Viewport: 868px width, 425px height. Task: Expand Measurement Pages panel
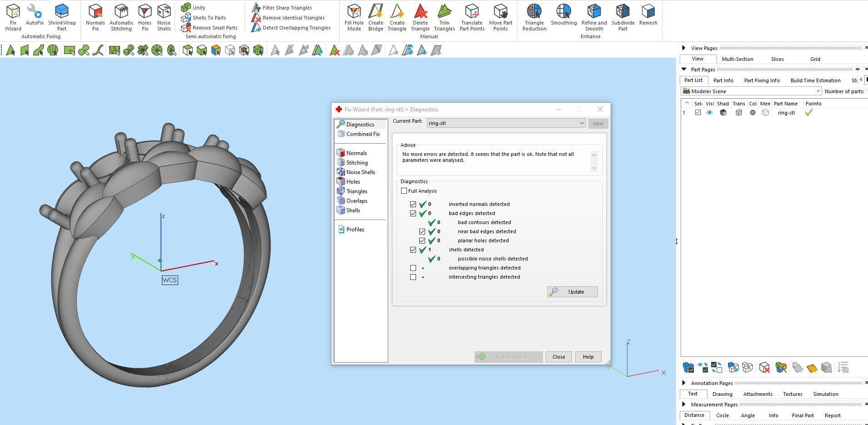coord(683,404)
